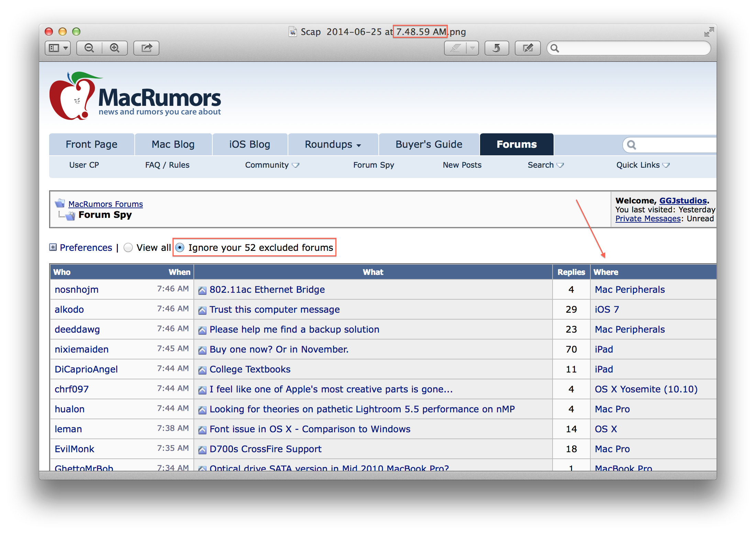Show the Edit markup toolbar
The width and height of the screenshot is (756, 534).
tap(528, 48)
